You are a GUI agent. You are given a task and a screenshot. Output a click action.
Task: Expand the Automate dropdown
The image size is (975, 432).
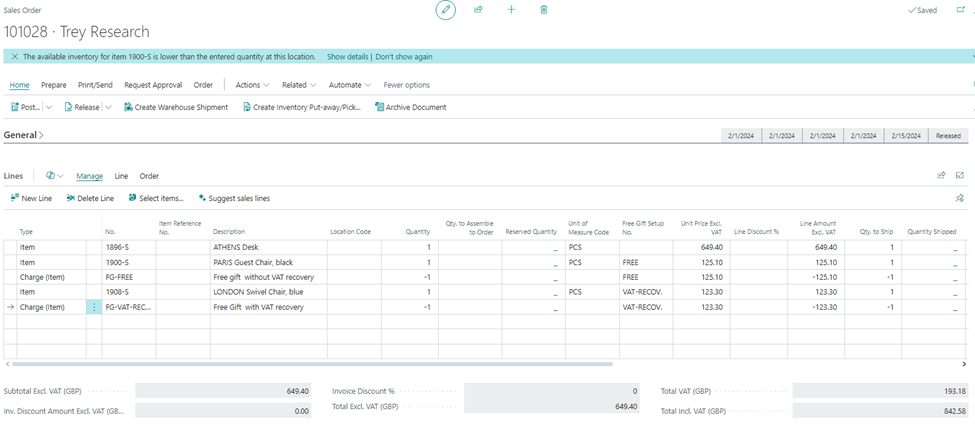350,85
